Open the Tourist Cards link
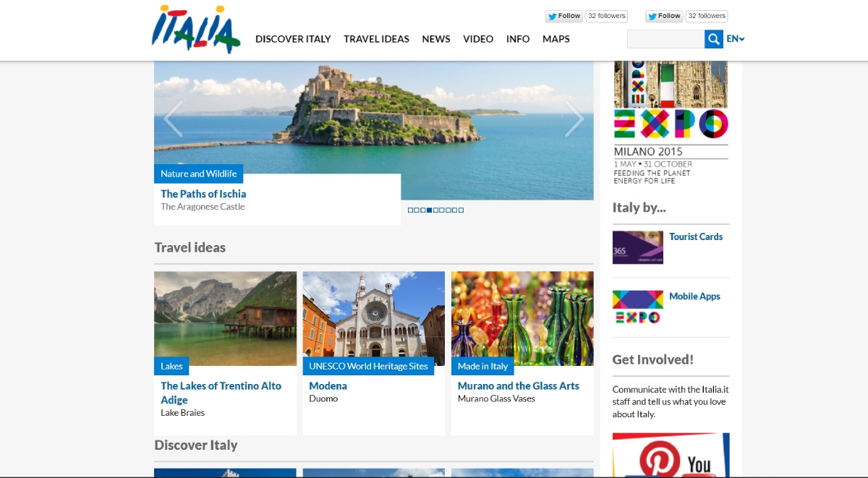 (x=695, y=236)
